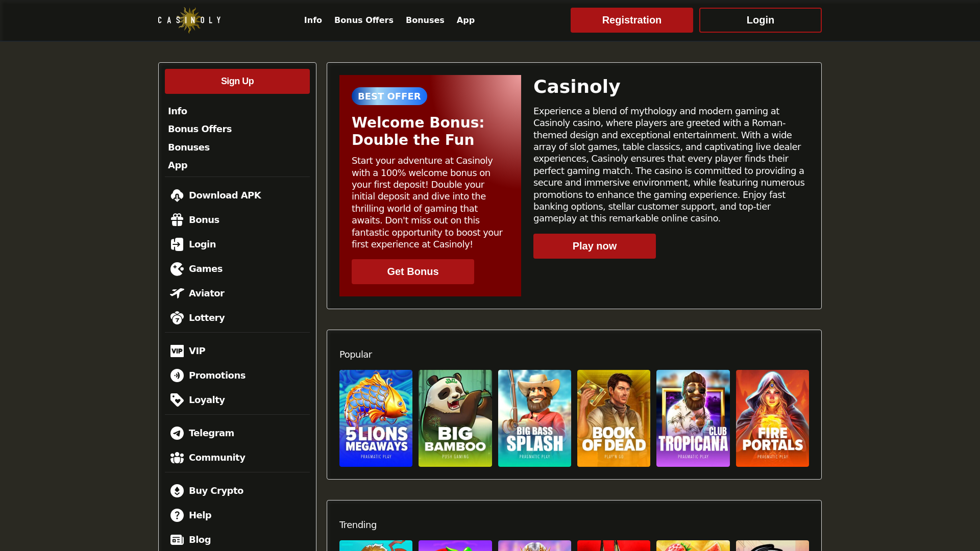Open App in the top navigation
This screenshot has width=980, height=551.
click(465, 20)
